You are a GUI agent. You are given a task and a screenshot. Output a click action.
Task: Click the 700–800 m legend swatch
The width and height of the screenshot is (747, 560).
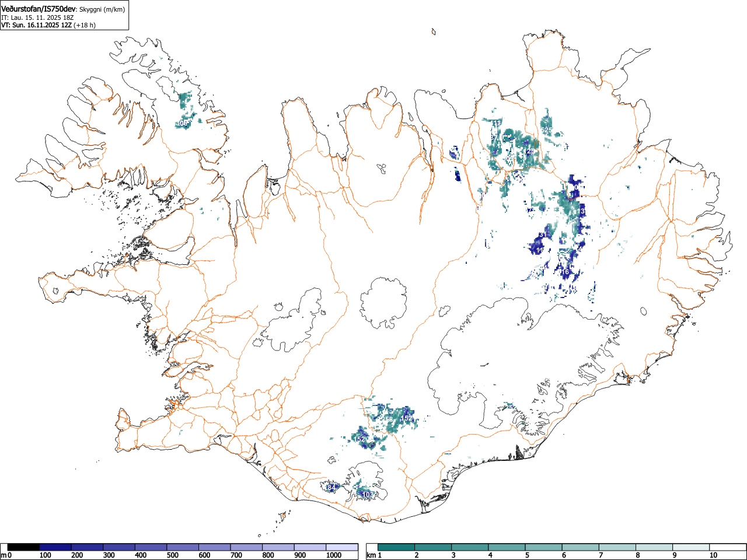coord(246,547)
